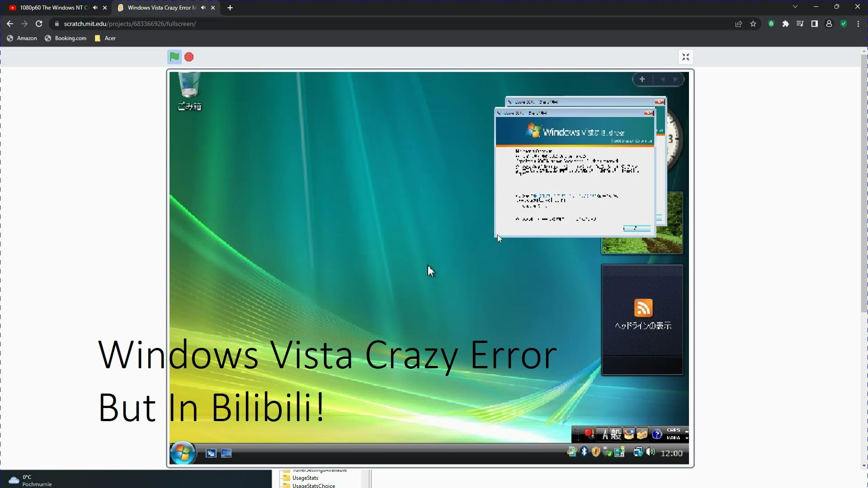868x488 pixels.
Task: Click the sidebar previous gadgets arrow
Action: [663, 80]
